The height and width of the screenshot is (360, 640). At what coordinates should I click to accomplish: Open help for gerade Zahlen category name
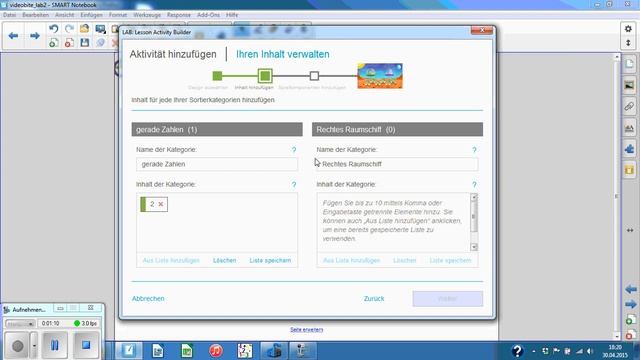click(294, 150)
